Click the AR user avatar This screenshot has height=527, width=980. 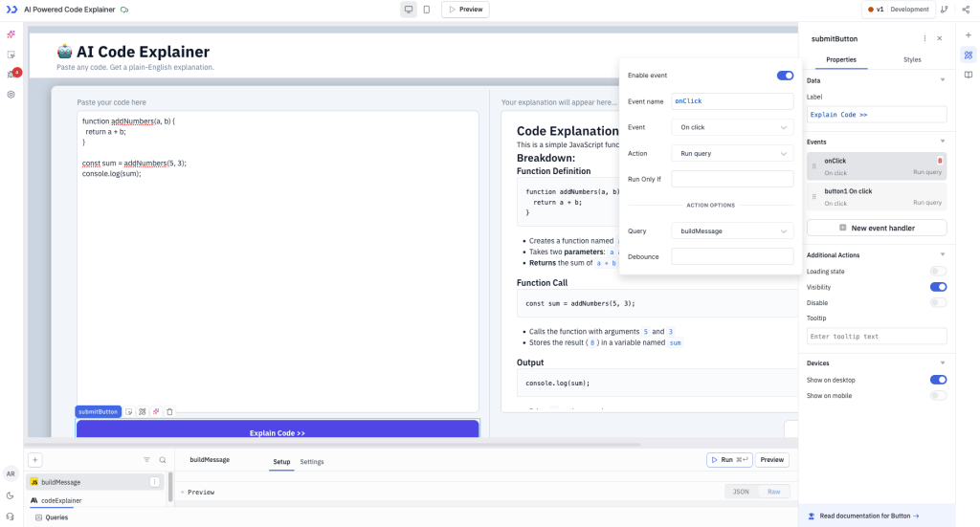coord(11,474)
